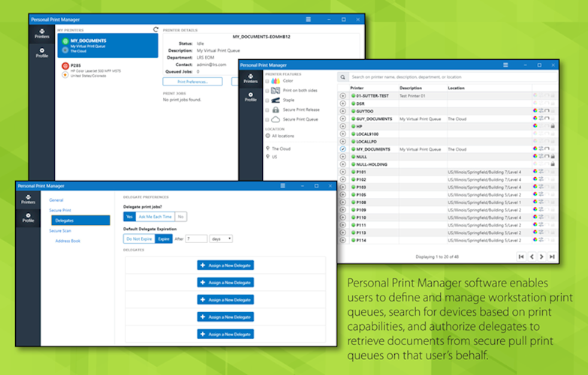This screenshot has height=375, width=588.
Task: Sort by the Printer column header
Action: pyautogui.click(x=357, y=88)
